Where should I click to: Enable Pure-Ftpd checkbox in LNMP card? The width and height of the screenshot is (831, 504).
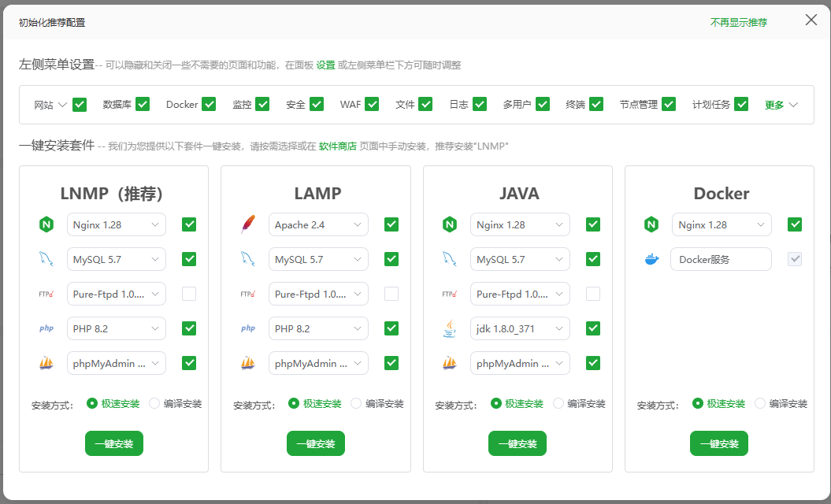pos(189,294)
